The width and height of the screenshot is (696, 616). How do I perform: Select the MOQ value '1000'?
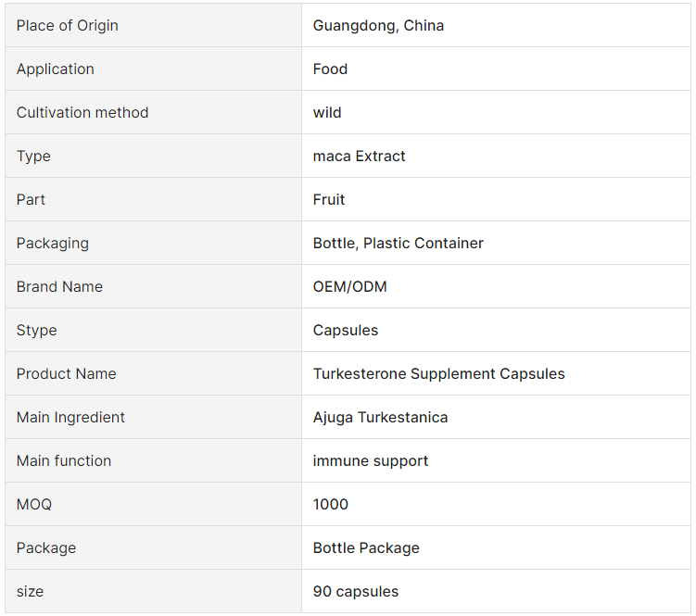click(331, 504)
